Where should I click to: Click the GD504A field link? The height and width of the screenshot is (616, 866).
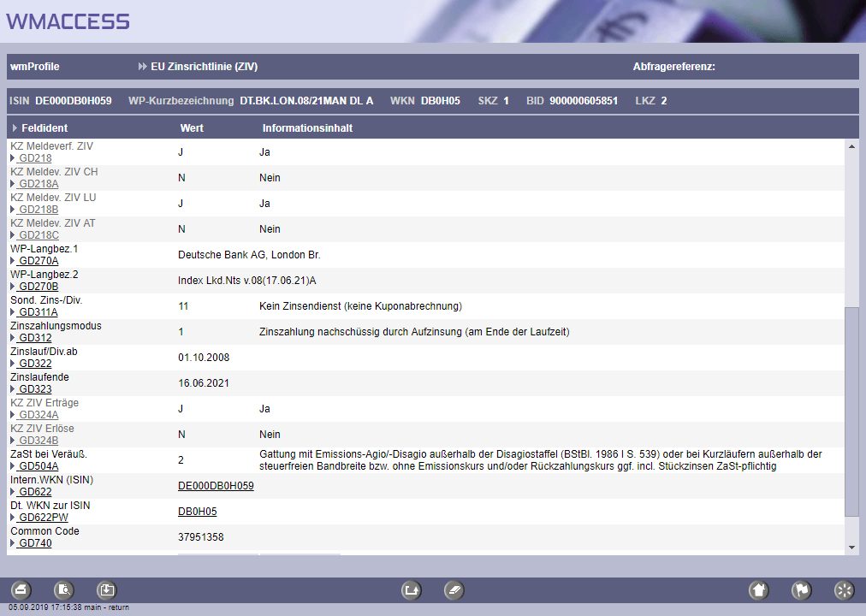coord(39,466)
